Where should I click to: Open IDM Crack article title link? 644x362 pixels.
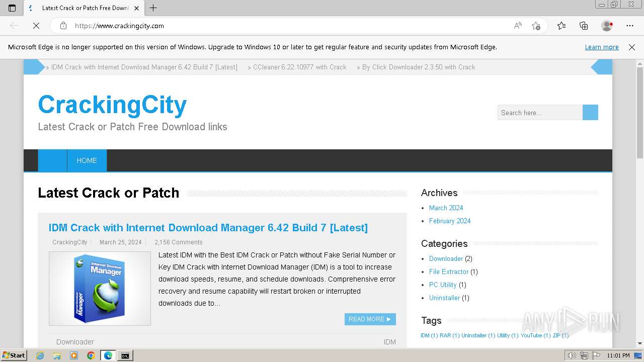pyautogui.click(x=208, y=228)
